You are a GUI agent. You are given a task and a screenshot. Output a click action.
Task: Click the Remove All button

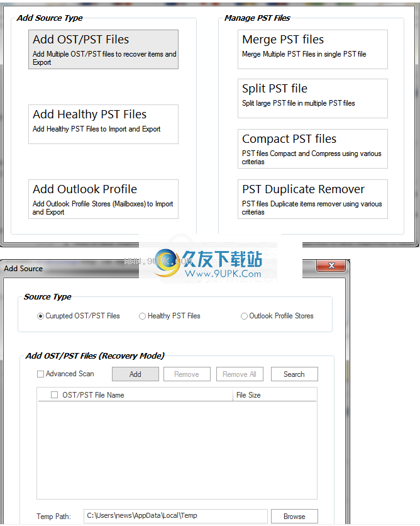pyautogui.click(x=240, y=374)
